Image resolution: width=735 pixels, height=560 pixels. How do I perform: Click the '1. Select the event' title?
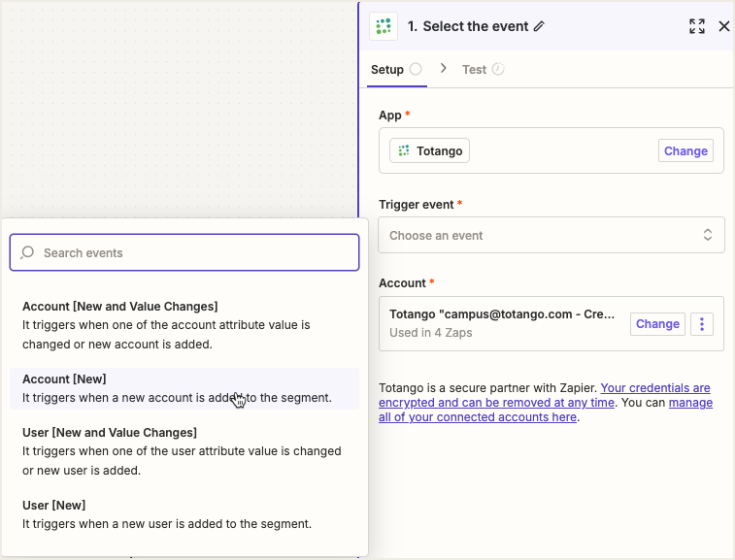[x=468, y=26]
